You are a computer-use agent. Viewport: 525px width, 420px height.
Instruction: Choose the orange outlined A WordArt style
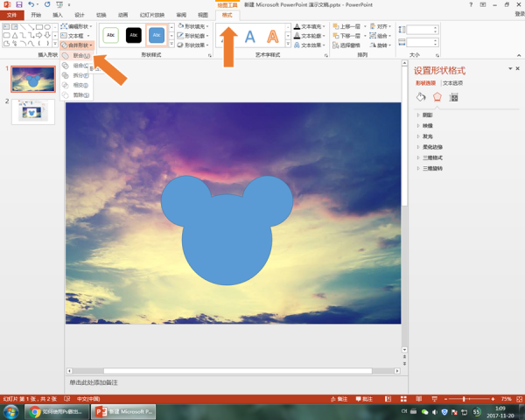pos(272,37)
